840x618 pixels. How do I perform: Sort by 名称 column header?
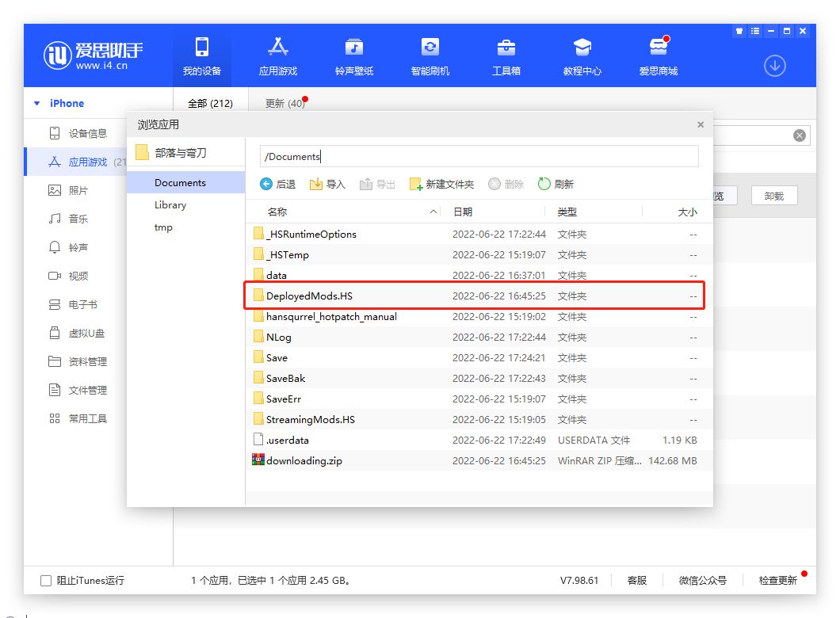pyautogui.click(x=277, y=212)
